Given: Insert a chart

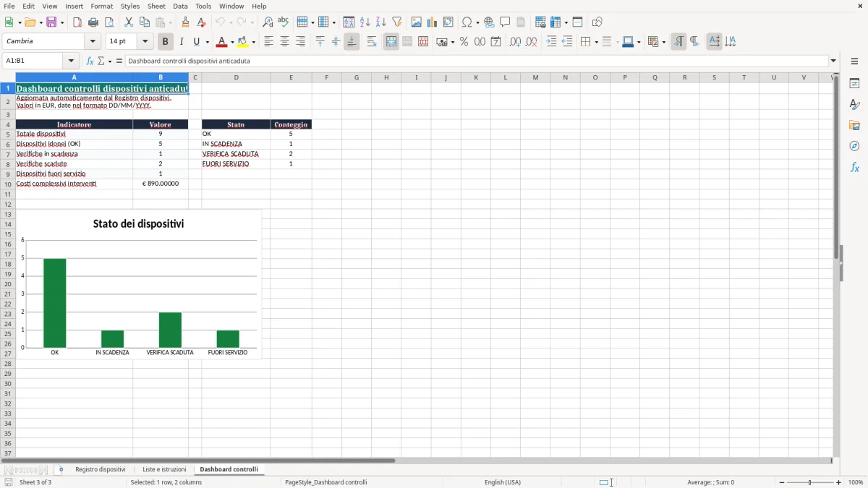Looking at the screenshot, I should (433, 22).
